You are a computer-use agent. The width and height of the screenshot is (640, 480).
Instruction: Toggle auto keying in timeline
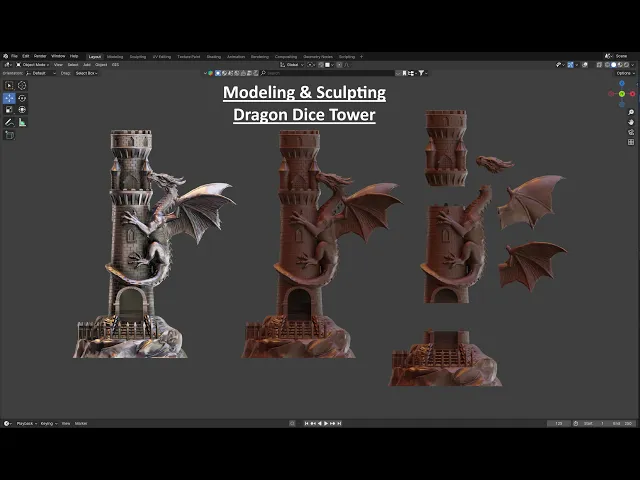pyautogui.click(x=292, y=423)
